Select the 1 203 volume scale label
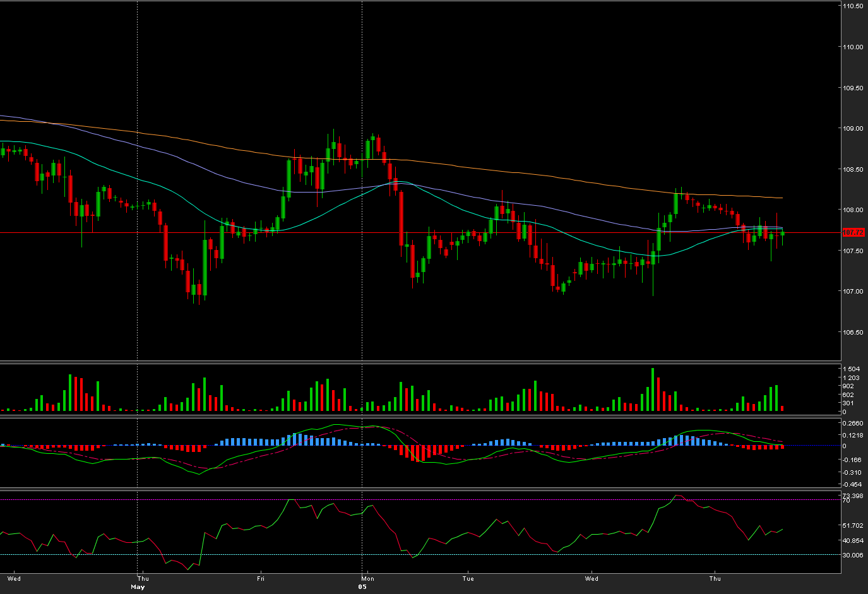 851,378
